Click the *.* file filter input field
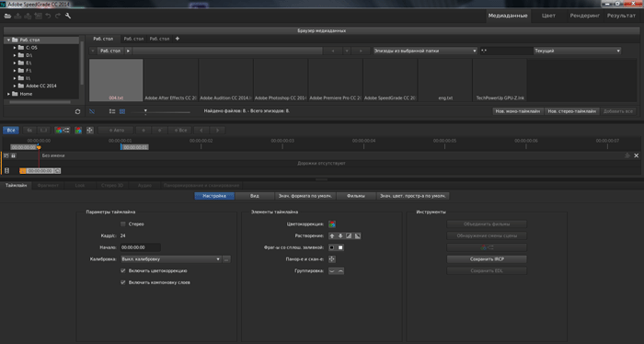Viewport: 644px width, 344px height. click(x=505, y=51)
